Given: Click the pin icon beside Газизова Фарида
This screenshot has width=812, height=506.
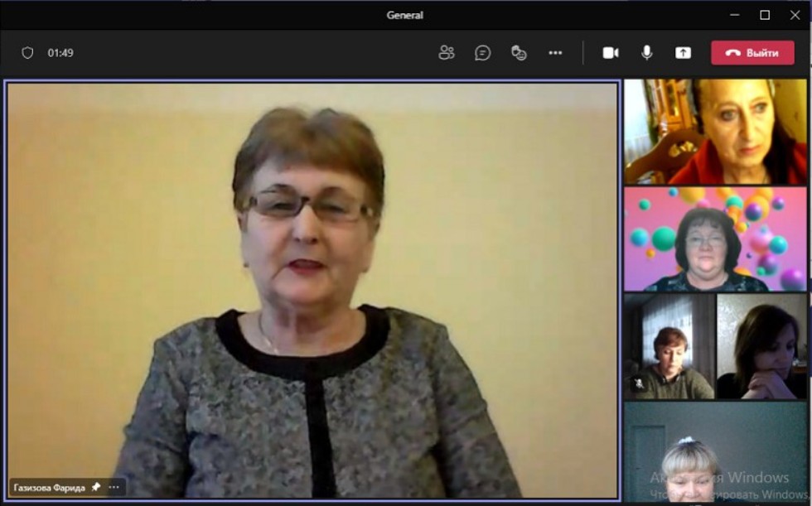Looking at the screenshot, I should [96, 488].
